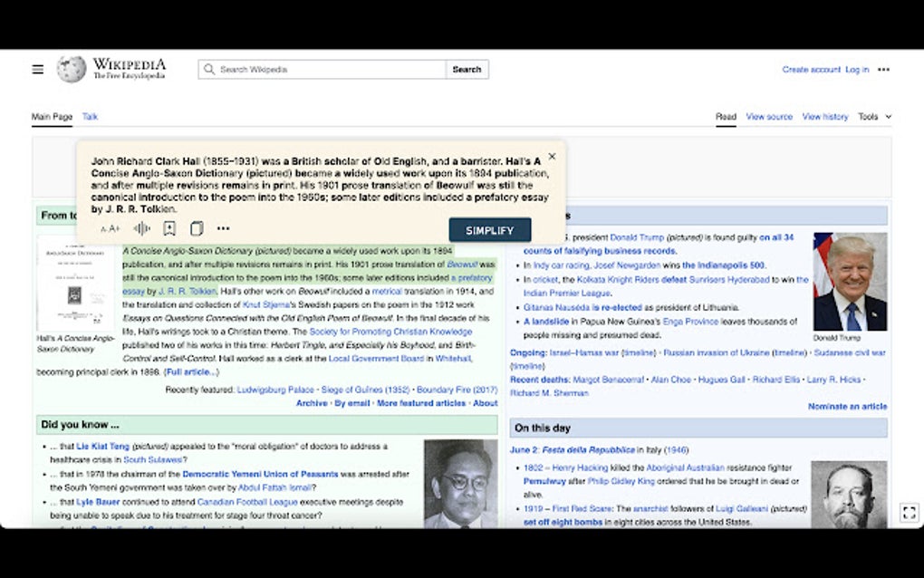Close the article summary popup
The image size is (924, 578).
click(552, 156)
